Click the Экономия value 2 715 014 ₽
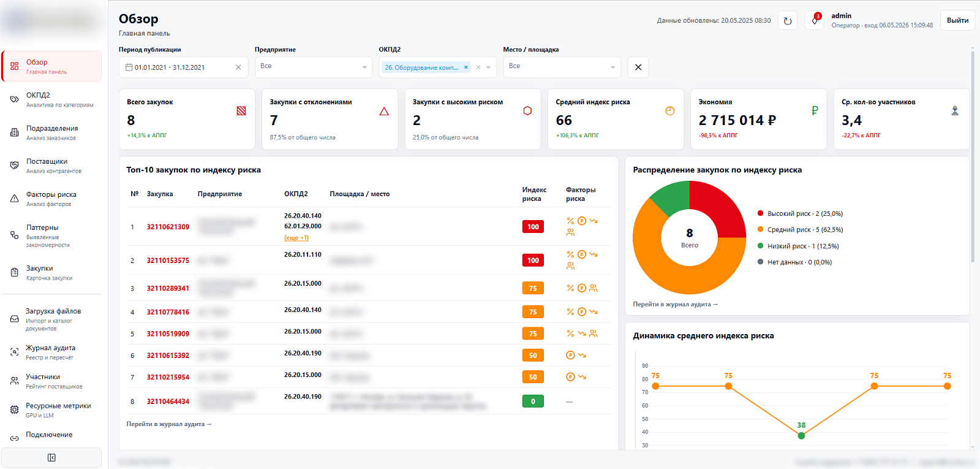The image size is (980, 469). pos(737,120)
